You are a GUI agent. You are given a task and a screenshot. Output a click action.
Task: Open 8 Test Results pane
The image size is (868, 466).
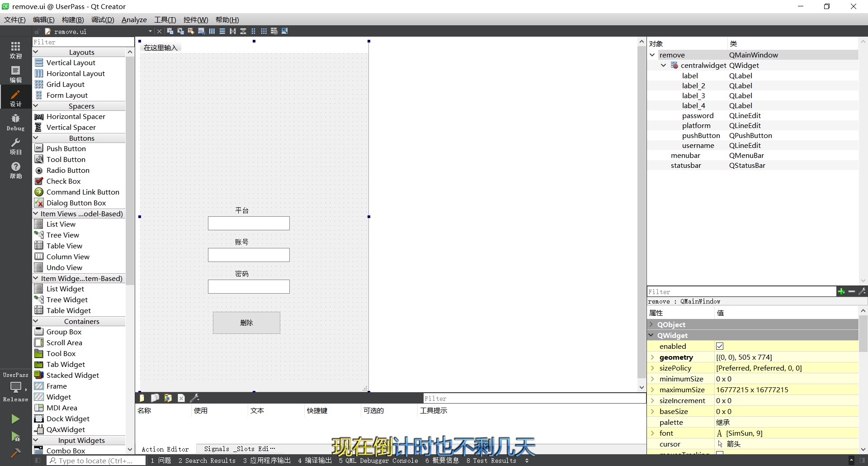point(491,461)
